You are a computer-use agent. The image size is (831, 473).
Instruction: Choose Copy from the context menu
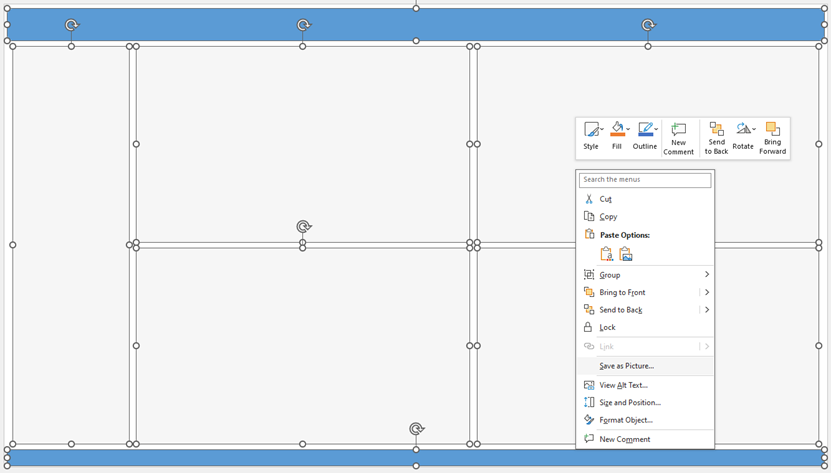645,216
